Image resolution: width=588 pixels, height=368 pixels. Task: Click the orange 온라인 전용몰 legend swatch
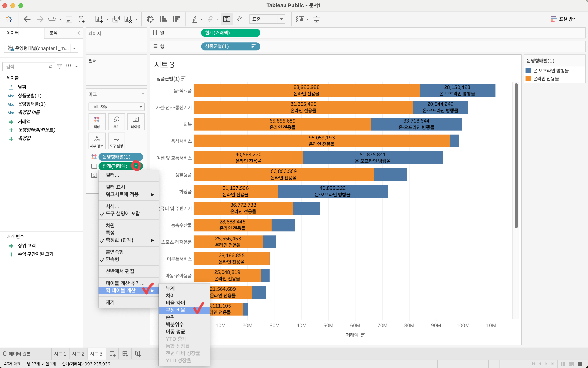click(x=528, y=79)
